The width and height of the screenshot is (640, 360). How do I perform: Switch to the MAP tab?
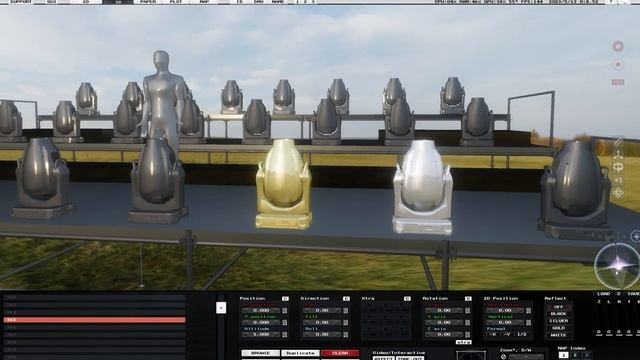(x=204, y=2)
